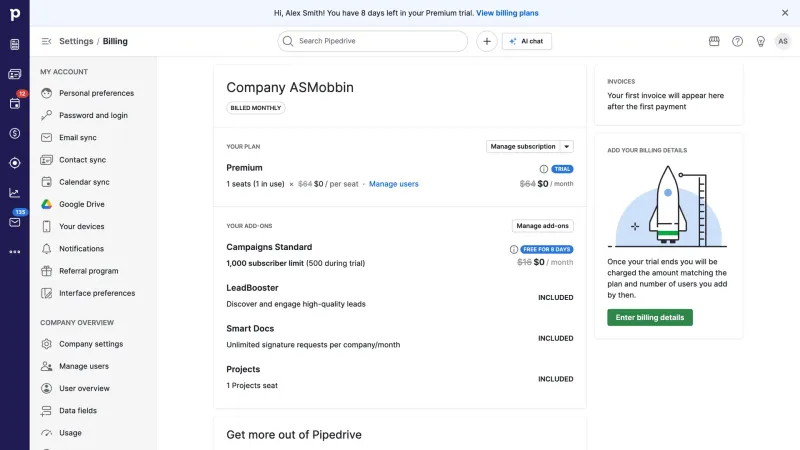
Task: Click the Campaigns Standard add-on name
Action: pyautogui.click(x=269, y=247)
